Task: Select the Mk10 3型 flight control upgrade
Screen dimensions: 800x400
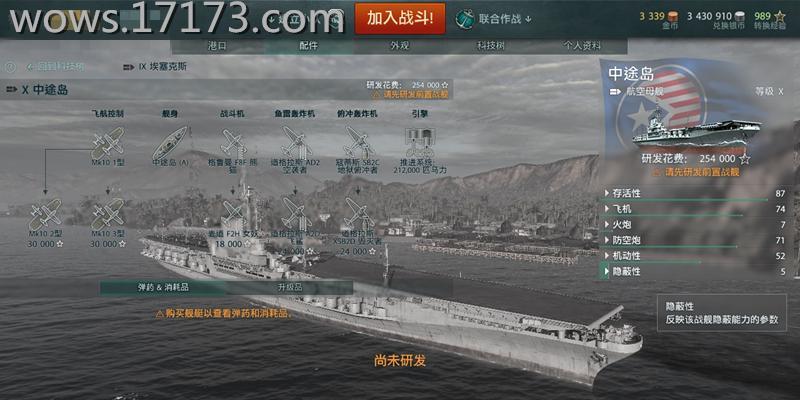Action: 108,214
